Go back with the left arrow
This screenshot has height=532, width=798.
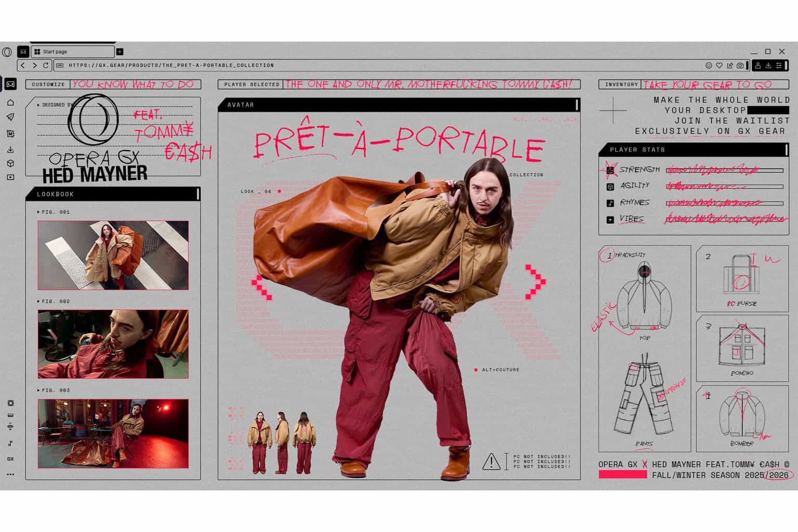[x=23, y=65]
